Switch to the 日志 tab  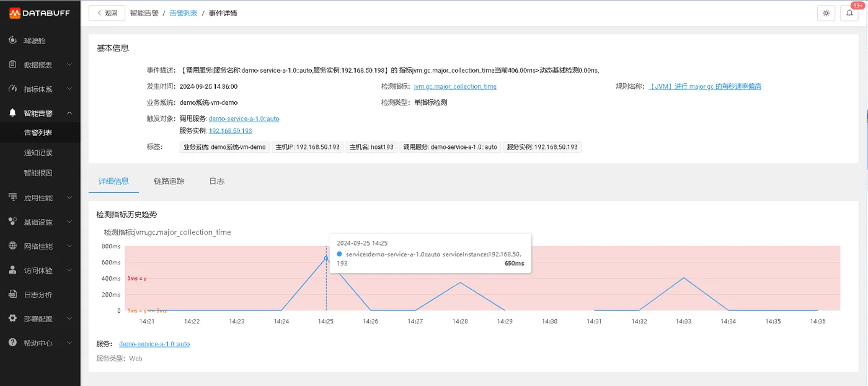point(217,181)
